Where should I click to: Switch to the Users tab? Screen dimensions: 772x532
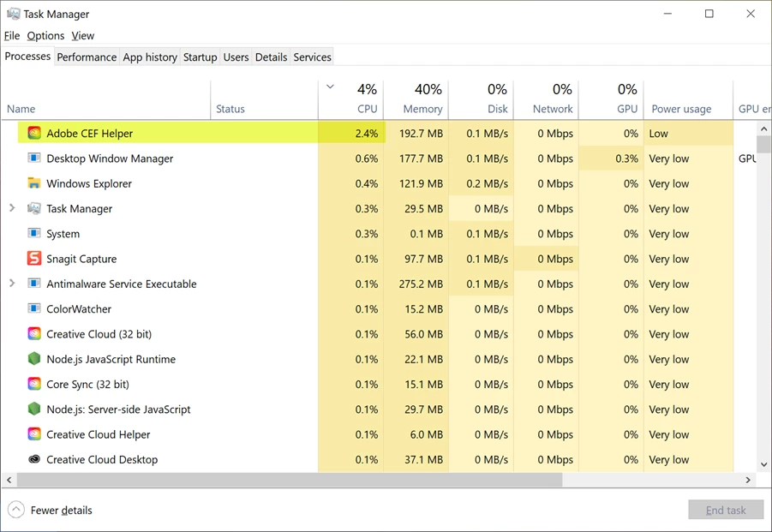point(236,57)
